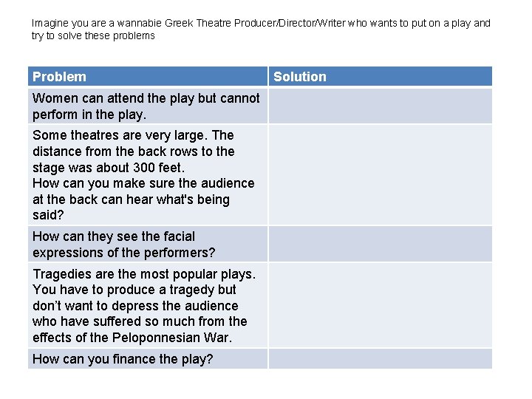Click empty Solution cell beside facial expressions problem
The width and height of the screenshot is (532, 399).
[380, 244]
